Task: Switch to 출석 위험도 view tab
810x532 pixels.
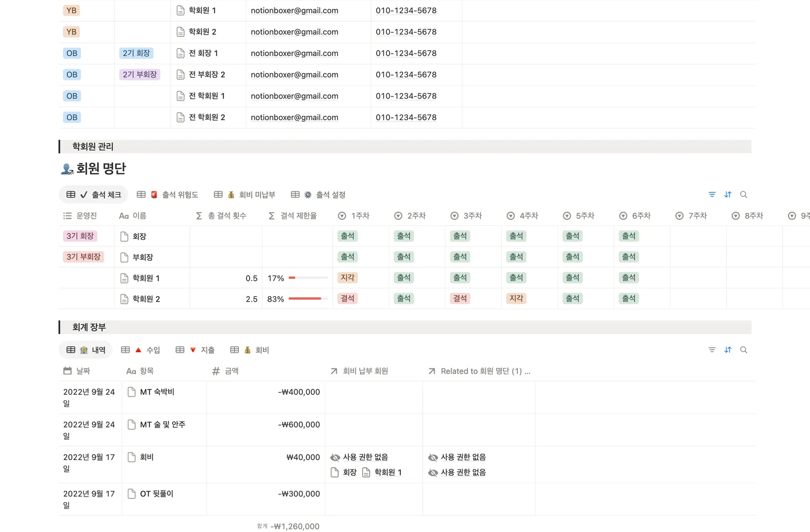Action: 168,195
